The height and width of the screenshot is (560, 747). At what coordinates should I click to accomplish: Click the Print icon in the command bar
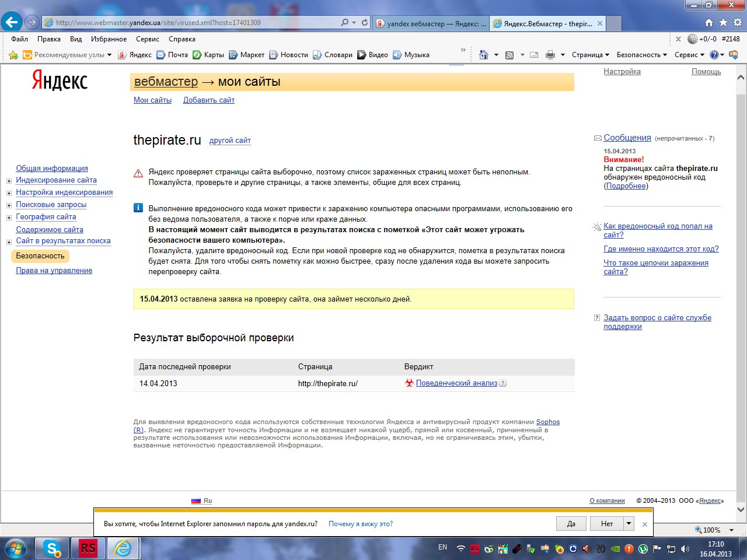point(550,55)
